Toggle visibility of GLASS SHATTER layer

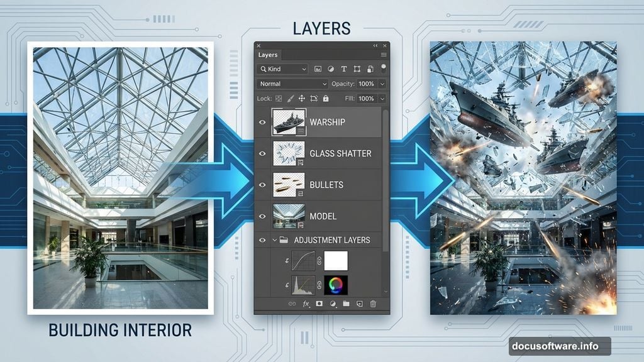click(263, 153)
